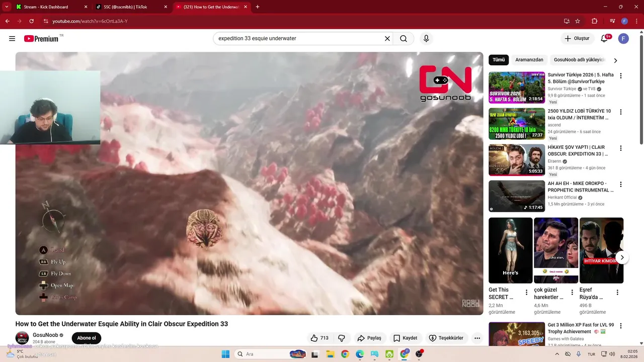Viewport: 644px width, 362px height.
Task: Open File Explorer from the taskbar
Action: click(x=330, y=354)
